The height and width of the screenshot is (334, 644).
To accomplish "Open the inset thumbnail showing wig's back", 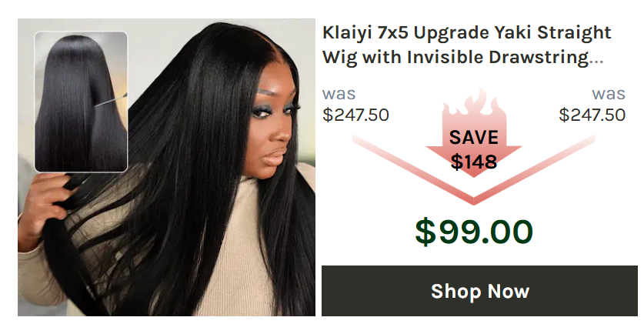I will click(81, 102).
